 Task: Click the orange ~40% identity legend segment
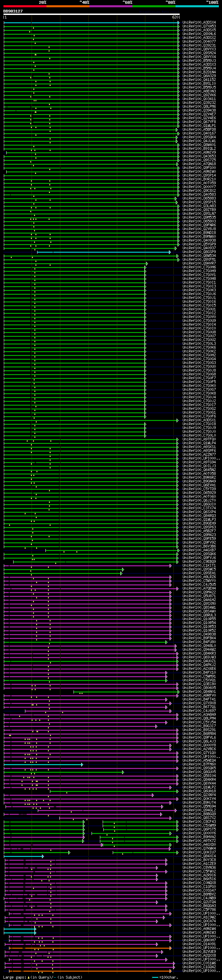[68, 6]
